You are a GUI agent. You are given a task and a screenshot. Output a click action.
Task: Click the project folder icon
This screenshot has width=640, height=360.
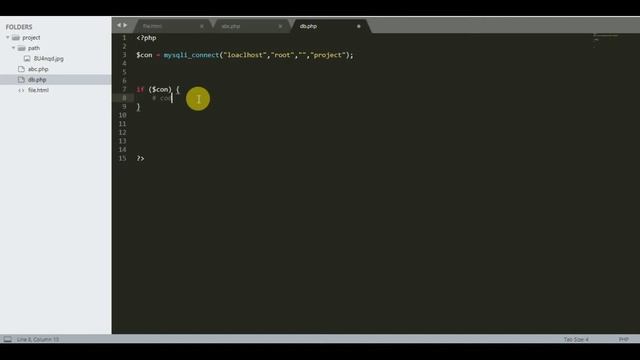coord(16,38)
